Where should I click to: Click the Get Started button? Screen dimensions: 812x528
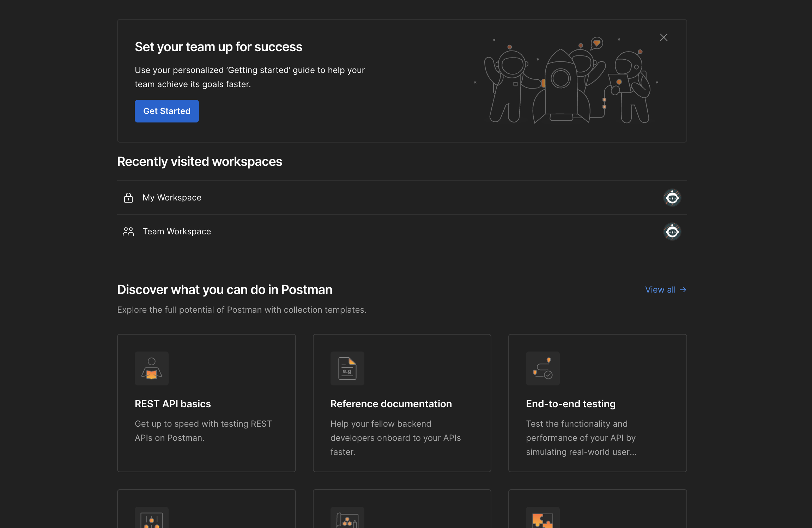(x=166, y=111)
